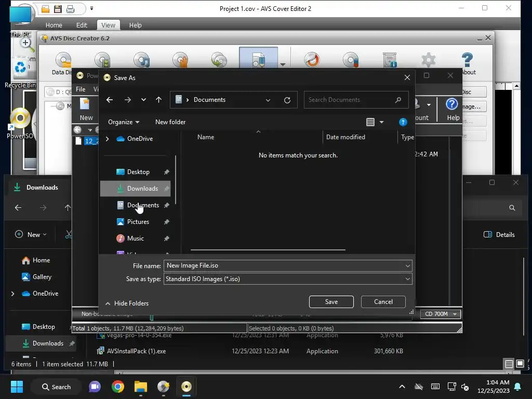This screenshot has height=399, width=532.
Task: Open Save As dialog help icon
Action: [403, 122]
